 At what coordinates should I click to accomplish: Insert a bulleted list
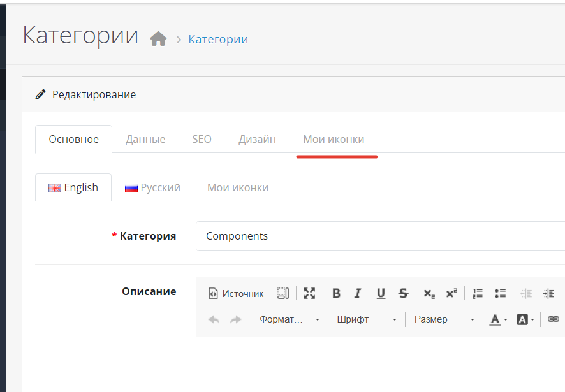500,293
